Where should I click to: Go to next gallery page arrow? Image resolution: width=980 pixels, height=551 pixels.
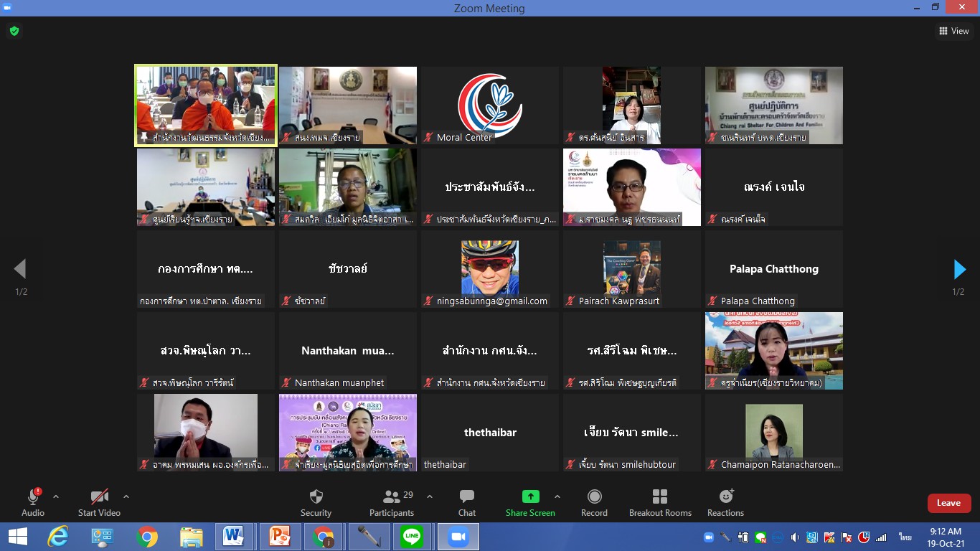click(x=959, y=269)
